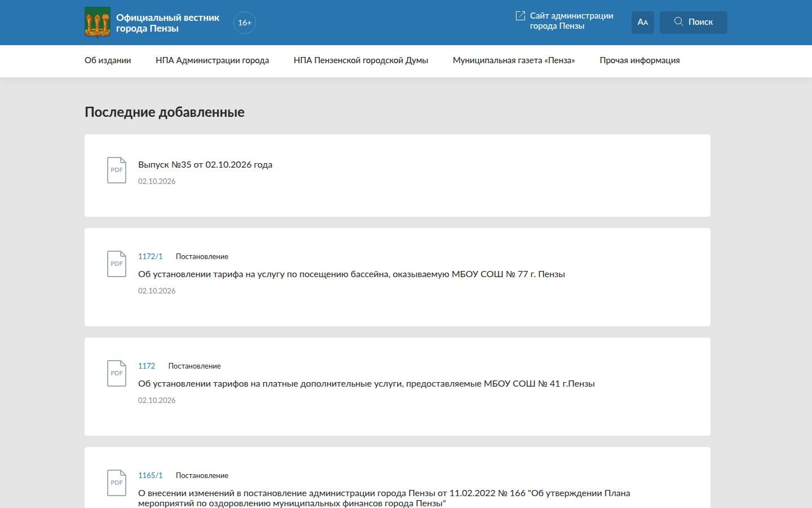812x508 pixels.
Task: Open PDF icon for document 1172/1
Action: pyautogui.click(x=117, y=264)
